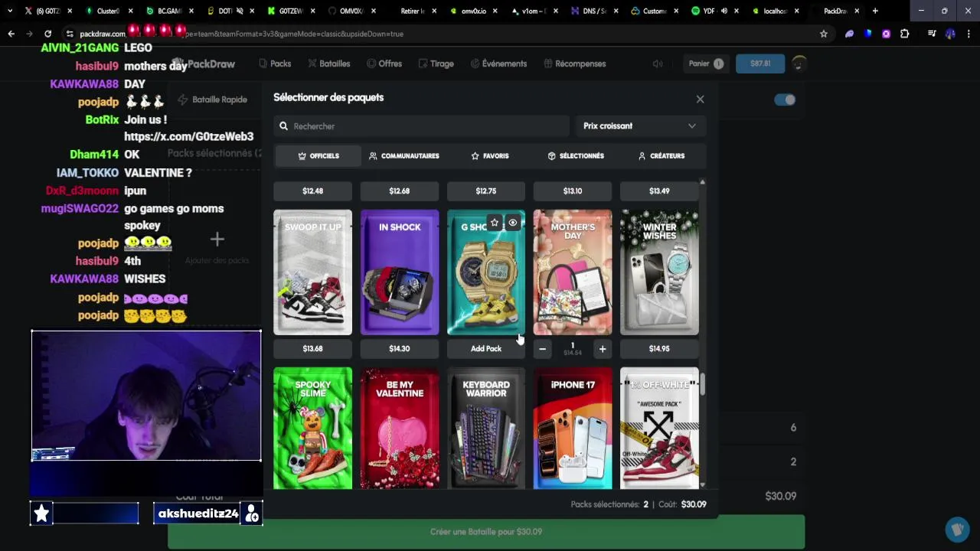
Task: Open the Panier cart
Action: click(705, 64)
